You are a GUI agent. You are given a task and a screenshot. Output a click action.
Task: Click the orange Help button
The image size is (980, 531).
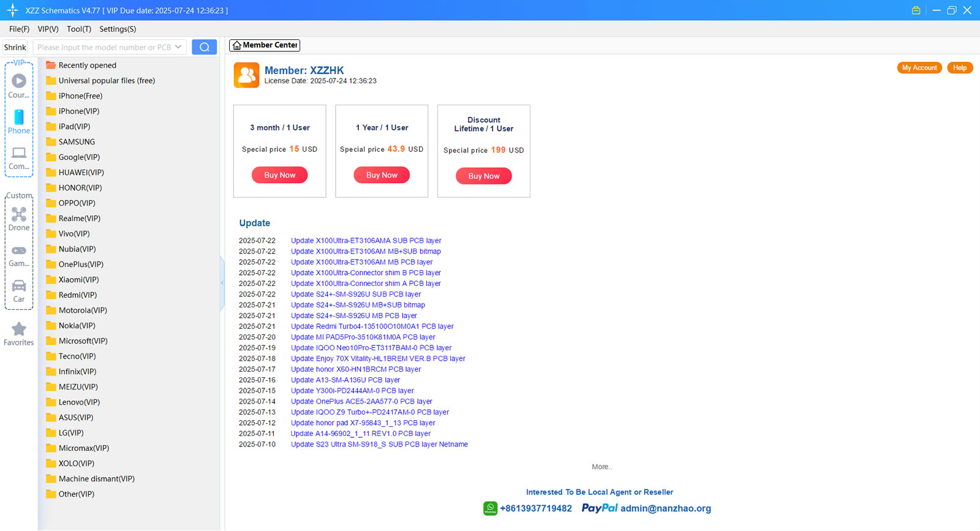(x=960, y=68)
